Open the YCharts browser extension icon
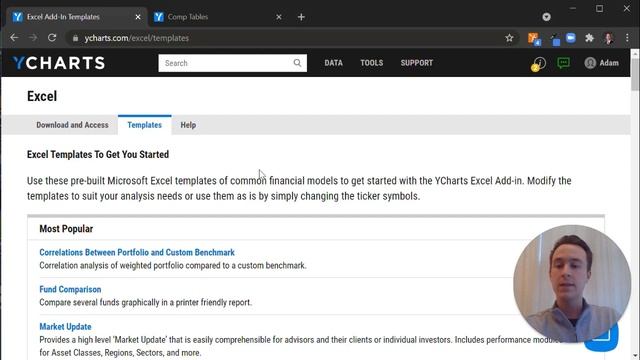The image size is (640, 360). (x=534, y=38)
